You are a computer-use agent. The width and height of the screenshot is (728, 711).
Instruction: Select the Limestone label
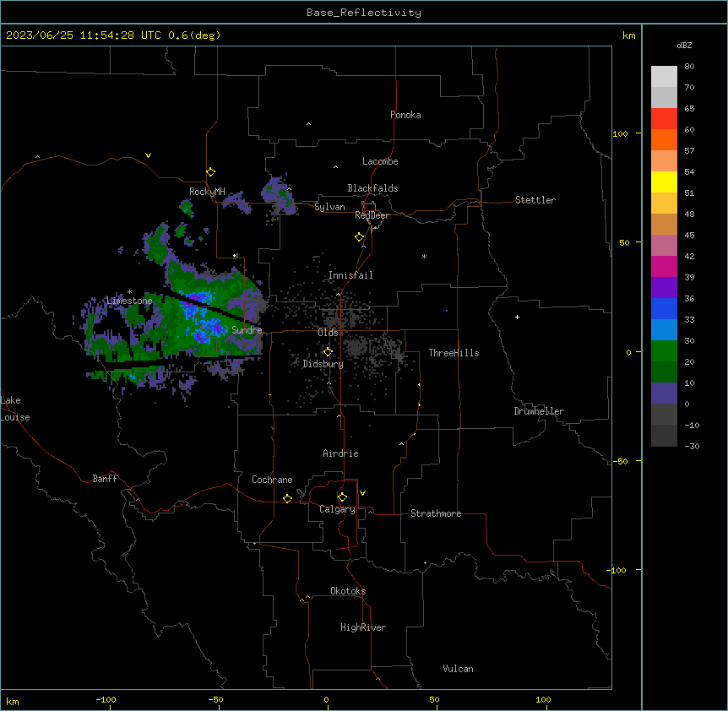pyautogui.click(x=129, y=301)
